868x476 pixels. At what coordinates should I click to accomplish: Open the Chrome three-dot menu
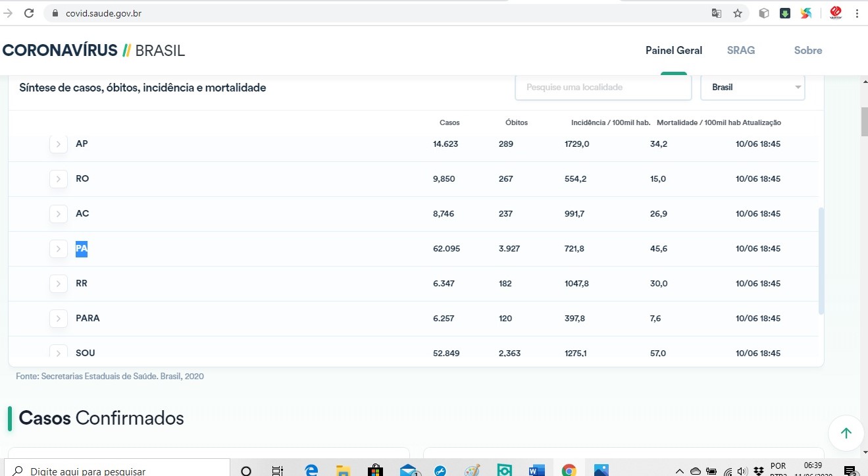coord(857,13)
